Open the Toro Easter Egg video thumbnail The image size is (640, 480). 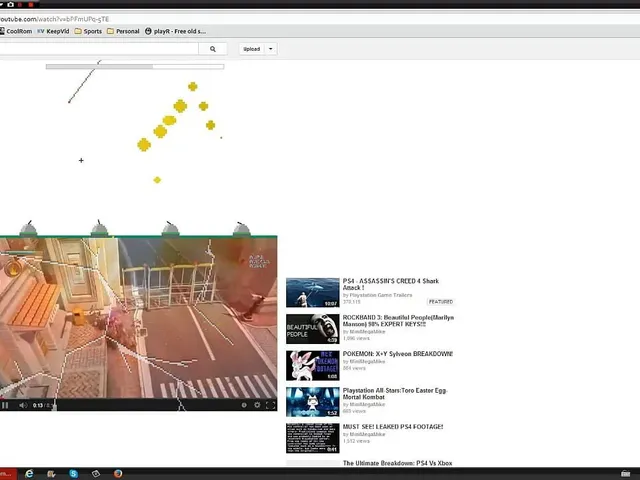pyautogui.click(x=313, y=402)
